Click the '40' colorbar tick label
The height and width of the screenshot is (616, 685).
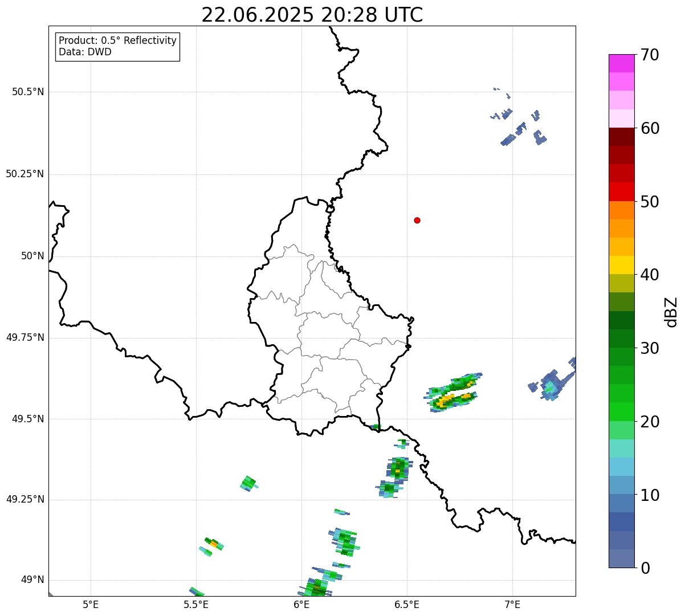650,275
